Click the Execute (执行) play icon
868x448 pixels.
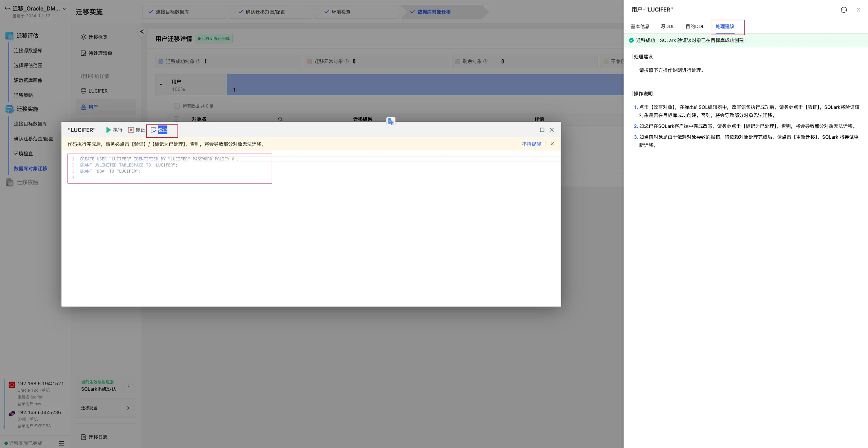[108, 130]
